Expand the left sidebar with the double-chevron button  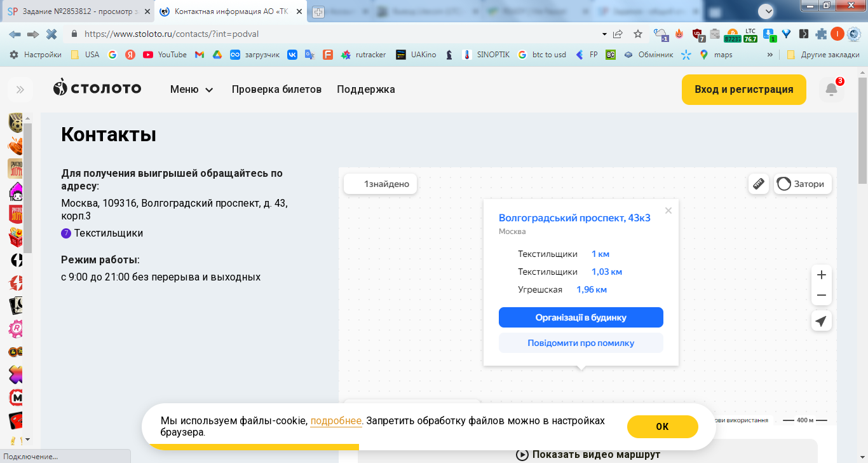20,90
